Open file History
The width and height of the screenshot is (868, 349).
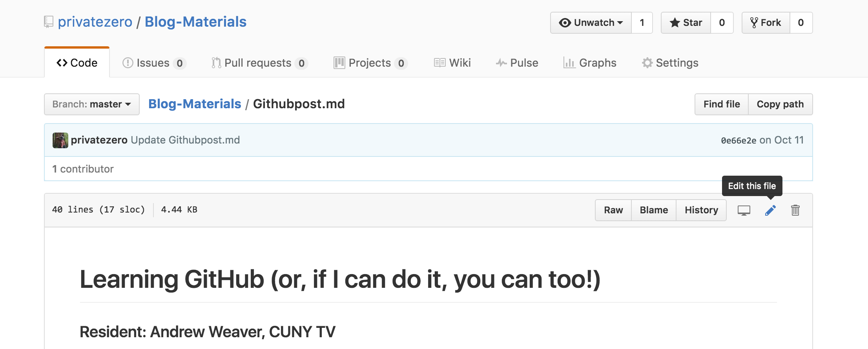point(701,210)
